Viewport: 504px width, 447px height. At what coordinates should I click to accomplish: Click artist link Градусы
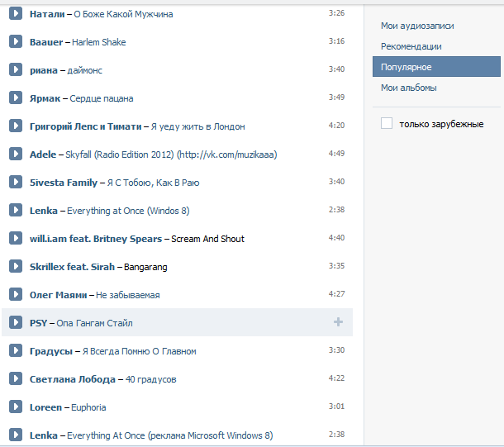(51, 351)
